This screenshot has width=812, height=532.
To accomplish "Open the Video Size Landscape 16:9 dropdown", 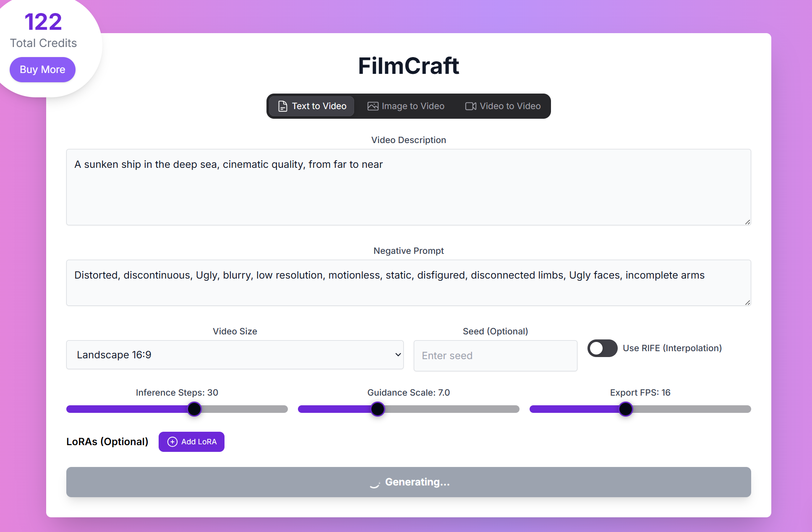I will point(235,355).
